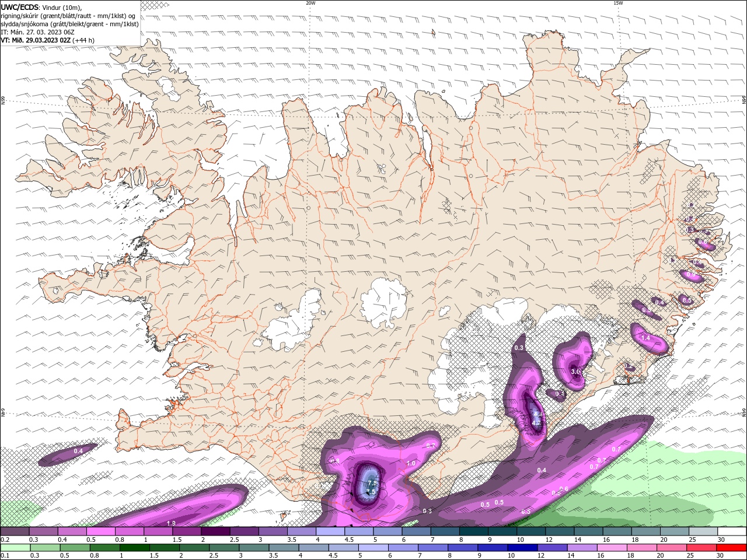
Task: Click the darkest purple legend swatch labeled 2
Action: (x=215, y=531)
